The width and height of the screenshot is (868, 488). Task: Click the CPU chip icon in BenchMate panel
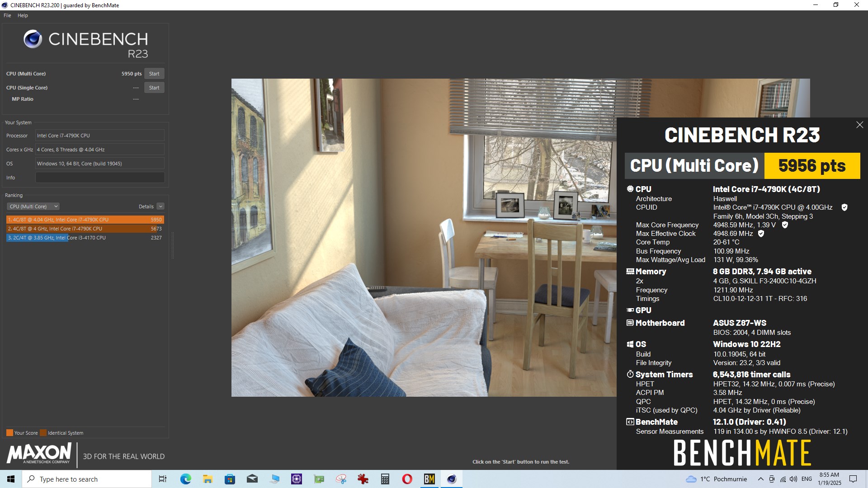point(630,189)
